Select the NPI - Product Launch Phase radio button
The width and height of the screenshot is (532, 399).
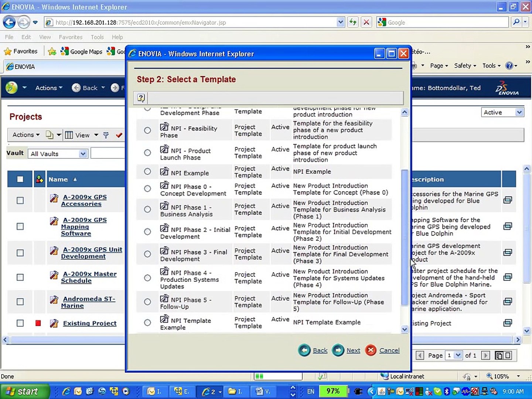pyautogui.click(x=147, y=153)
